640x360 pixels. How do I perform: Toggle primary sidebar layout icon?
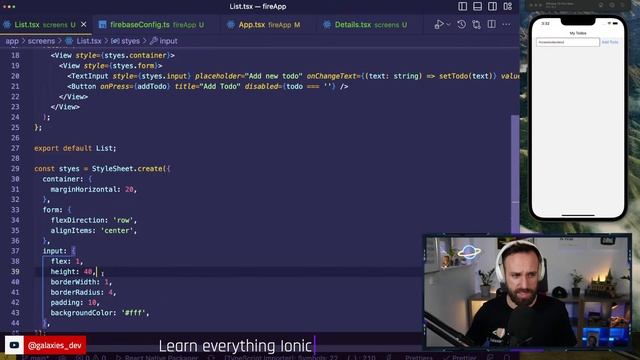tap(462, 7)
